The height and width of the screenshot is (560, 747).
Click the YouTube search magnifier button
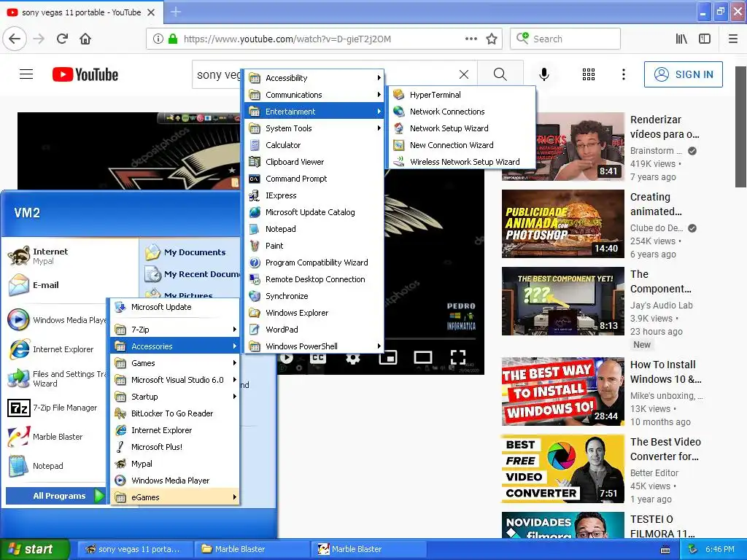(x=500, y=74)
